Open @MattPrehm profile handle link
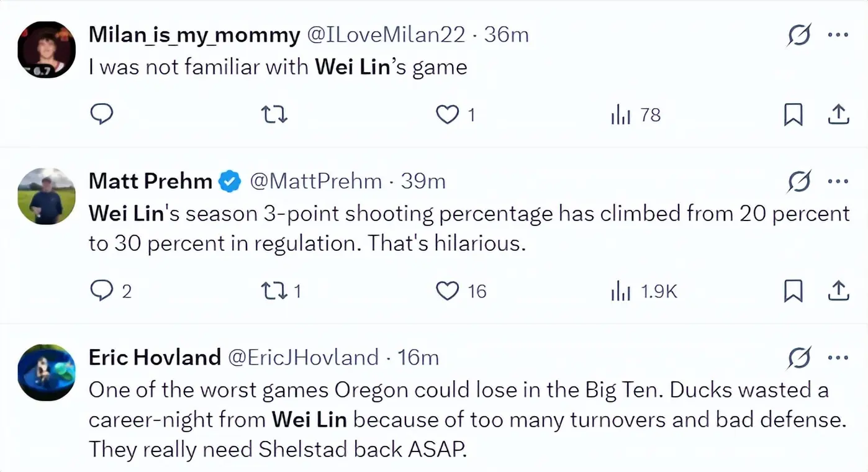Image resolution: width=868 pixels, height=472 pixels. click(315, 181)
